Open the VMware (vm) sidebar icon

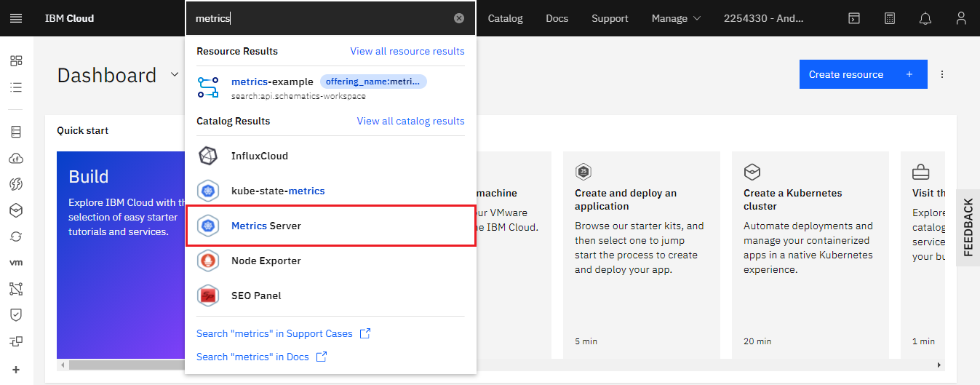[x=16, y=263]
